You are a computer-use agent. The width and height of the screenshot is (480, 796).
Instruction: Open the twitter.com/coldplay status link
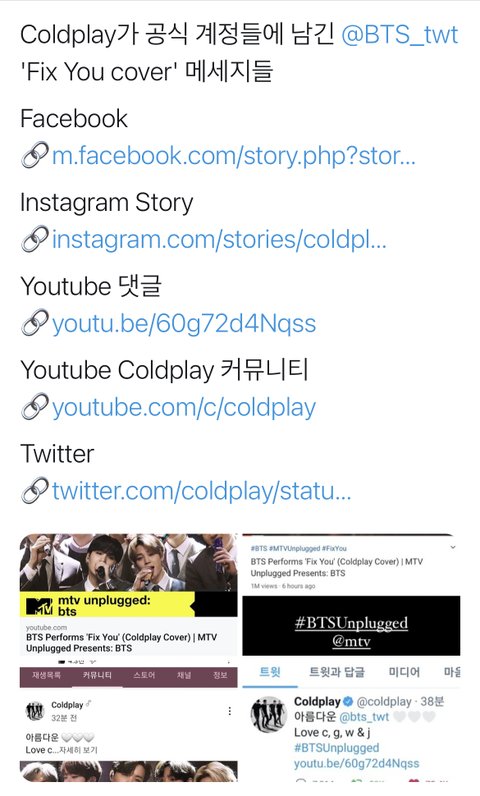[201, 491]
